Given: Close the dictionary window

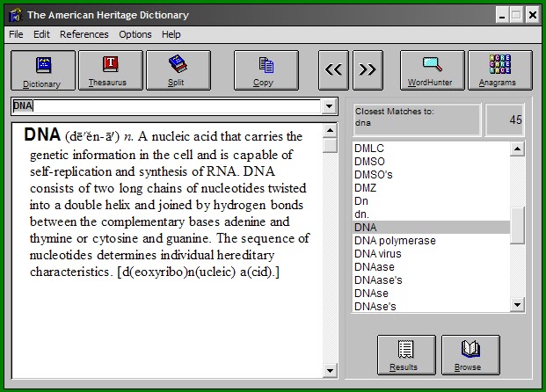Looking at the screenshot, I should [x=533, y=15].
